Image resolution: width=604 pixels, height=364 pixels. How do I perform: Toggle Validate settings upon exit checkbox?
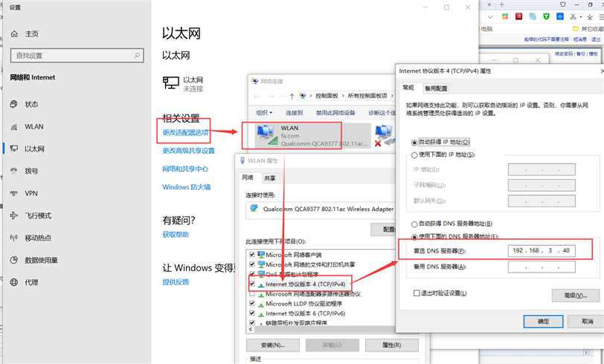click(417, 293)
